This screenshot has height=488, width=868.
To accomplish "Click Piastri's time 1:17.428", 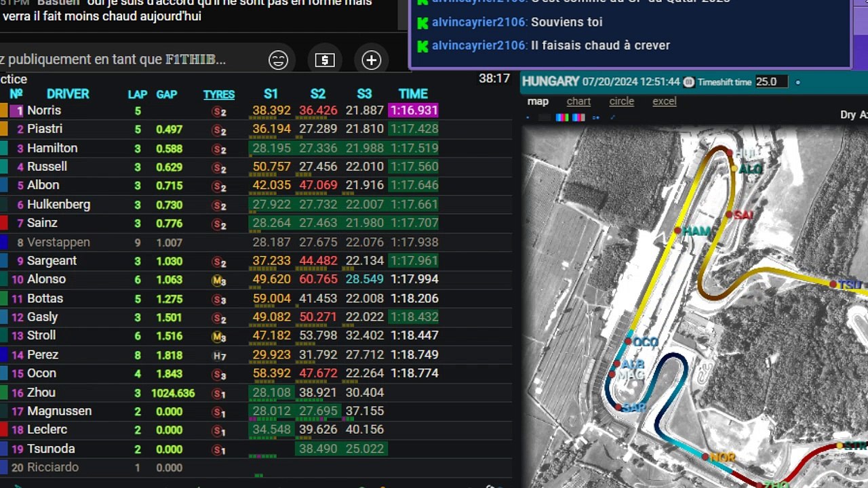I will click(x=413, y=129).
